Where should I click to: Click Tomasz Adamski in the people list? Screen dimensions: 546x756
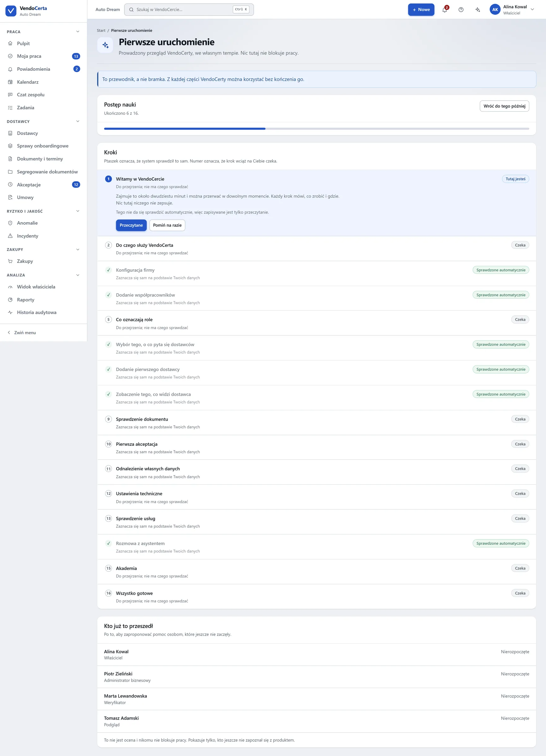[316, 721]
